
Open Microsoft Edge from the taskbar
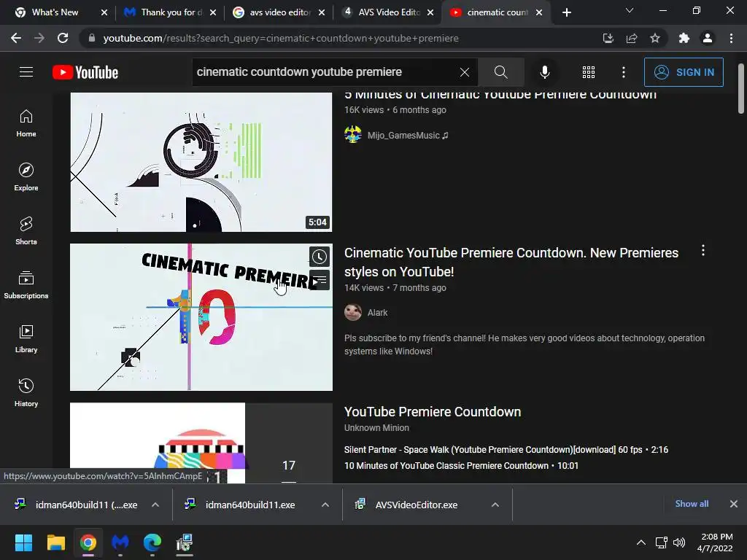coord(152,542)
